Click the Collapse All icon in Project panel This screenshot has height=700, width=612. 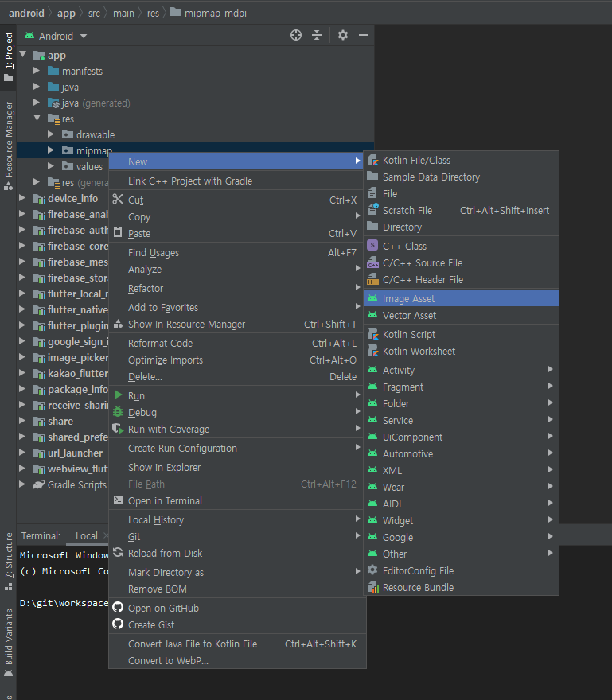tap(317, 35)
